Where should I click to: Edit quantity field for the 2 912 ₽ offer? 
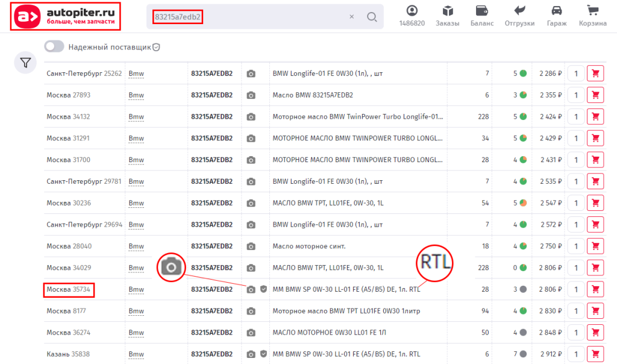click(x=576, y=354)
